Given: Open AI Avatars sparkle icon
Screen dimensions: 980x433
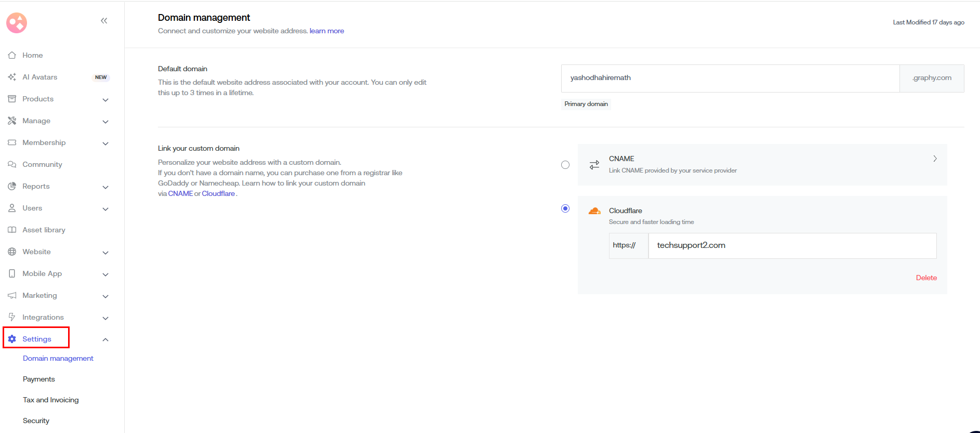Looking at the screenshot, I should [x=12, y=77].
